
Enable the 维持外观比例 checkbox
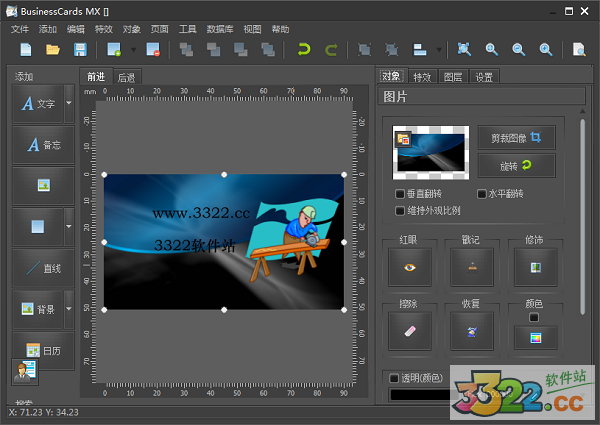click(399, 210)
